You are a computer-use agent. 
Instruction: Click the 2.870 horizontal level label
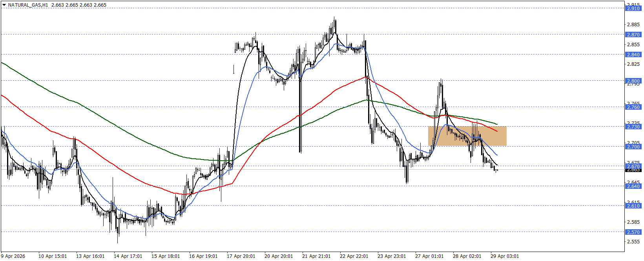click(633, 34)
